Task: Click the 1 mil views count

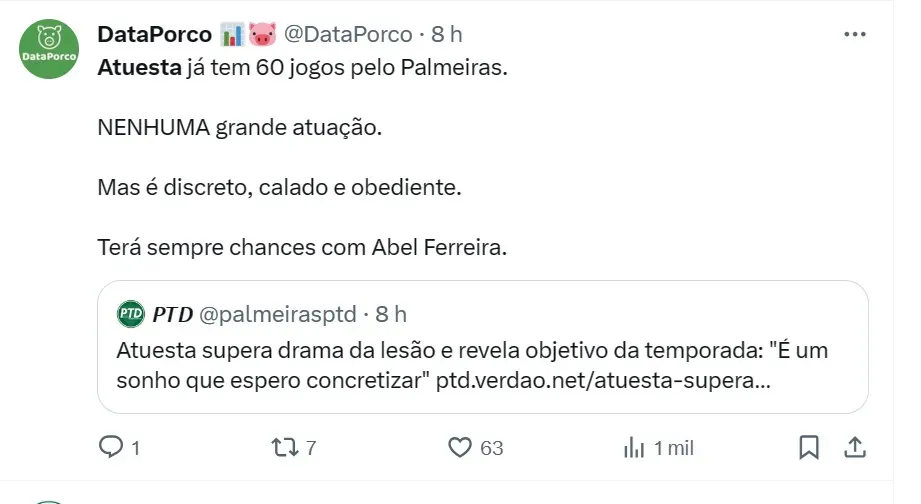Action: [x=673, y=448]
